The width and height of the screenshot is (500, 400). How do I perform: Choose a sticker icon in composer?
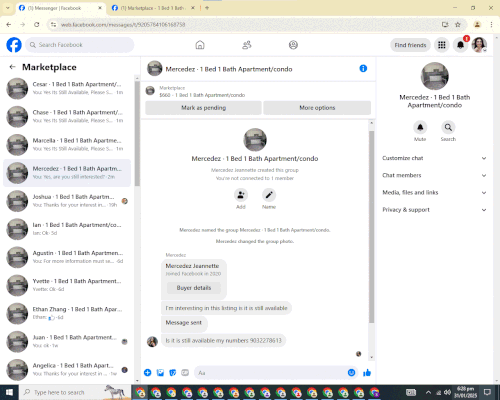pyautogui.click(x=173, y=373)
